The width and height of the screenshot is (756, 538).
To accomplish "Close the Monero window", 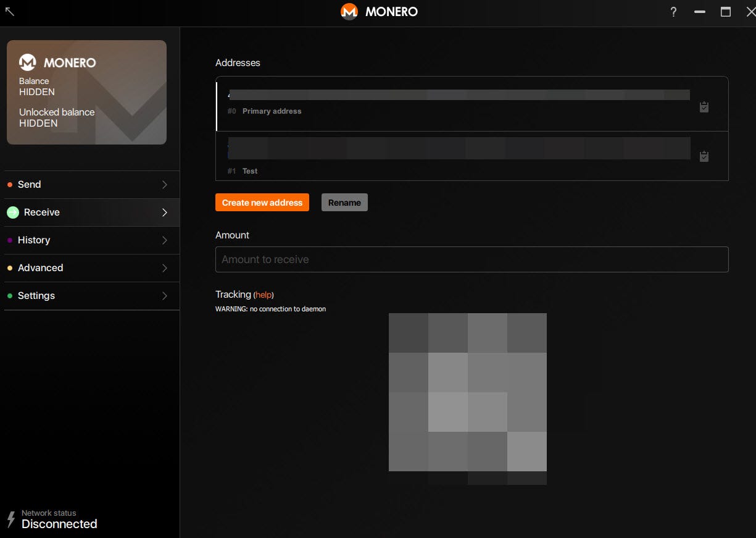I will [750, 12].
